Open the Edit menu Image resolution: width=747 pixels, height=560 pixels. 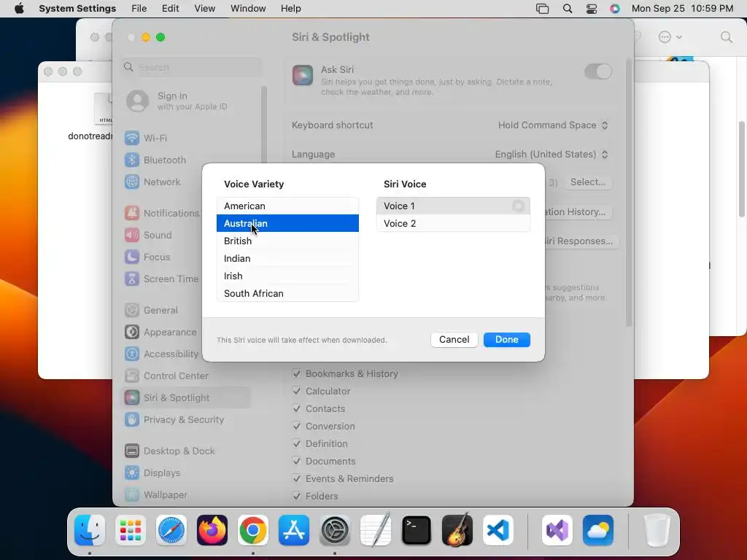pos(171,9)
